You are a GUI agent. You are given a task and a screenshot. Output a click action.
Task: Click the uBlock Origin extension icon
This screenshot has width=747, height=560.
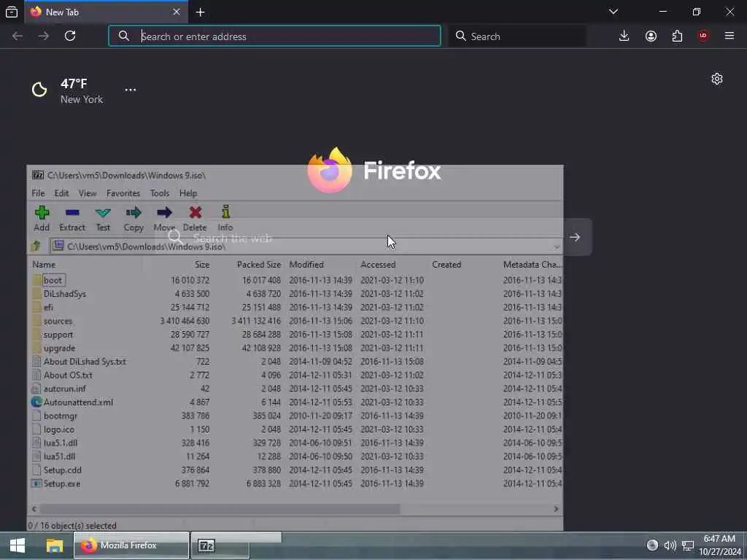(x=703, y=36)
